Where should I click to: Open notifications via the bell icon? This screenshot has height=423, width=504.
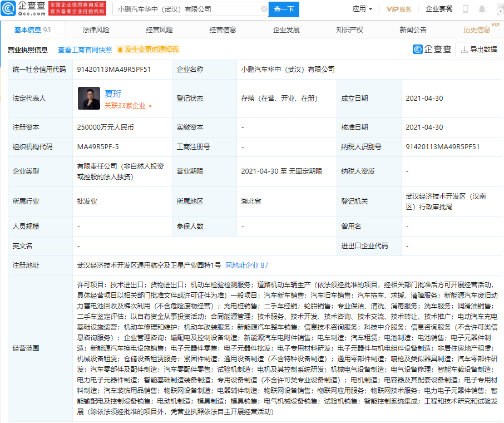[x=482, y=8]
